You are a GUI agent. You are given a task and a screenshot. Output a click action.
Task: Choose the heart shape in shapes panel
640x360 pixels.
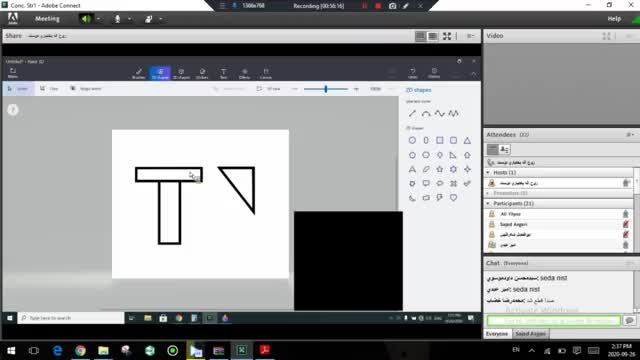coord(453,198)
